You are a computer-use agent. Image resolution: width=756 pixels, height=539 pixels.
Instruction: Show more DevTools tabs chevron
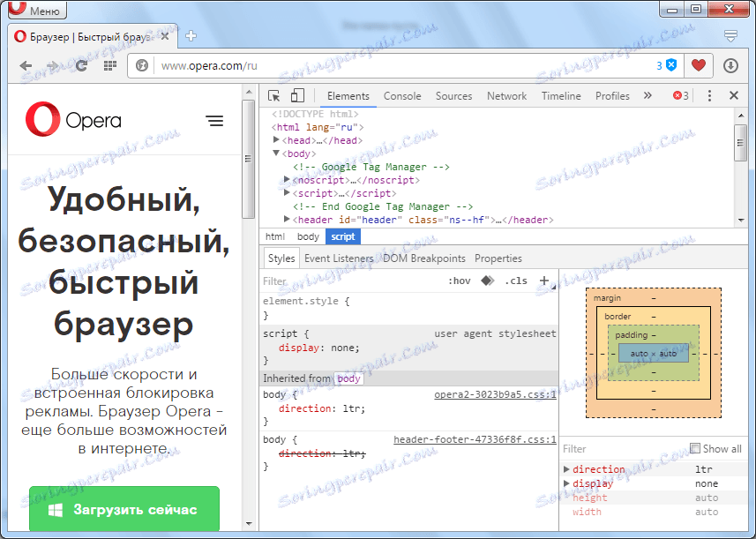pos(647,95)
